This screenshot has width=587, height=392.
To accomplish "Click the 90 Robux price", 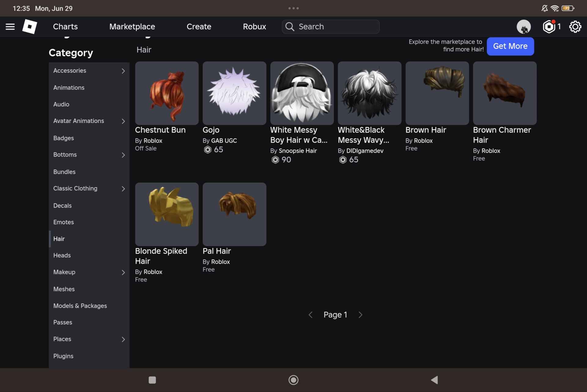I will pyautogui.click(x=281, y=160).
